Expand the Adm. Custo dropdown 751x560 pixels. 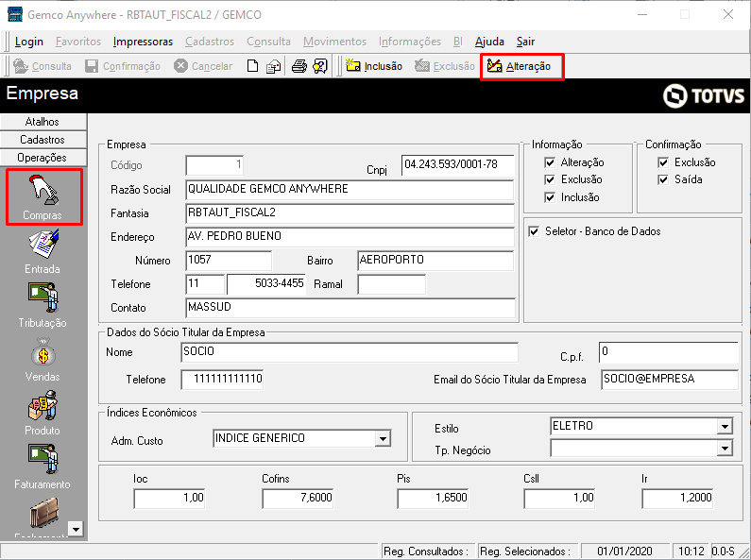(383, 438)
